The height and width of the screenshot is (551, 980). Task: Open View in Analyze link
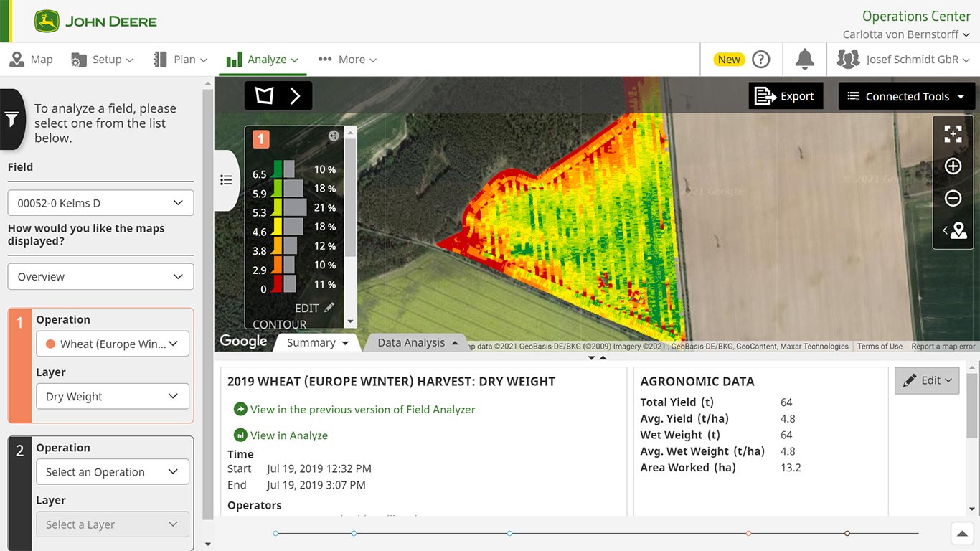288,435
